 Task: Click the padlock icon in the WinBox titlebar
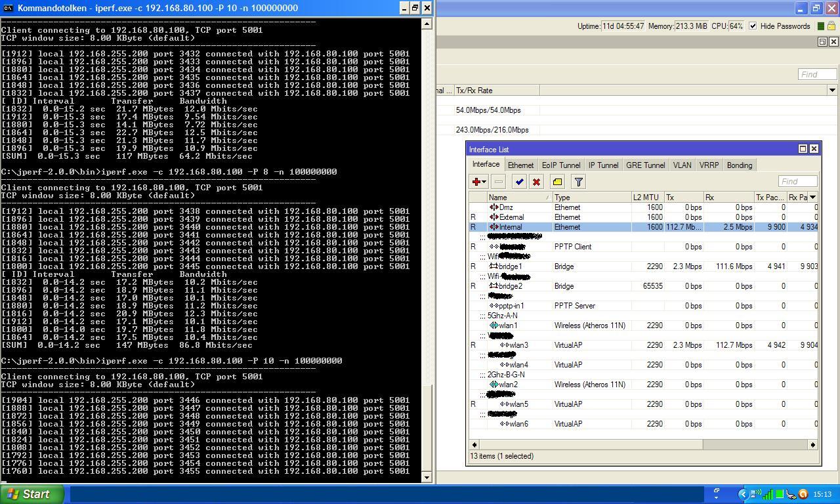(831, 26)
